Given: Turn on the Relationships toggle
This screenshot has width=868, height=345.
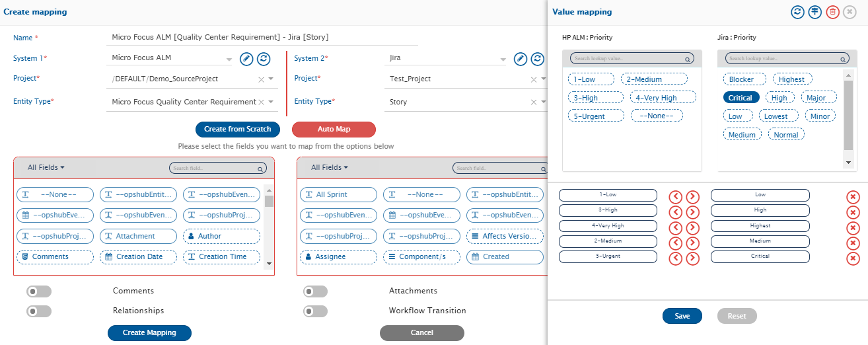Looking at the screenshot, I should [39, 311].
